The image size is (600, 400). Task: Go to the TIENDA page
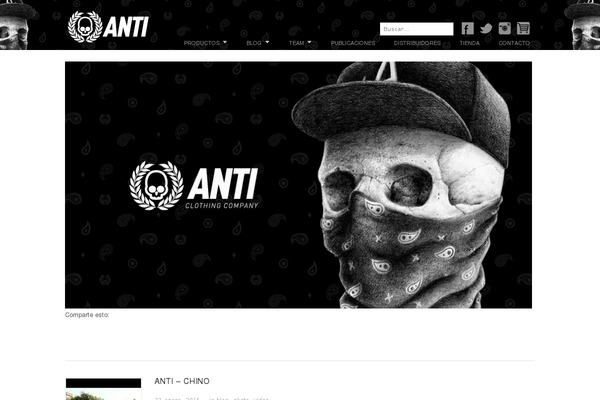[470, 43]
